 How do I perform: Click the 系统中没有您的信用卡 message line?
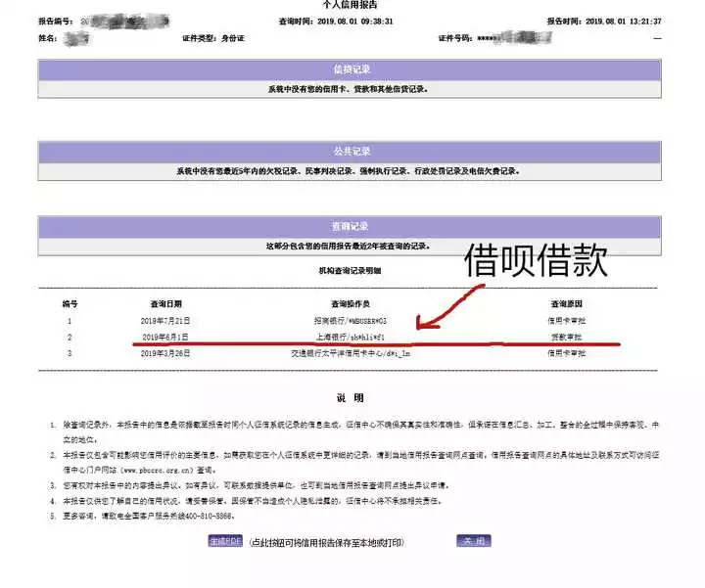[x=349, y=89]
